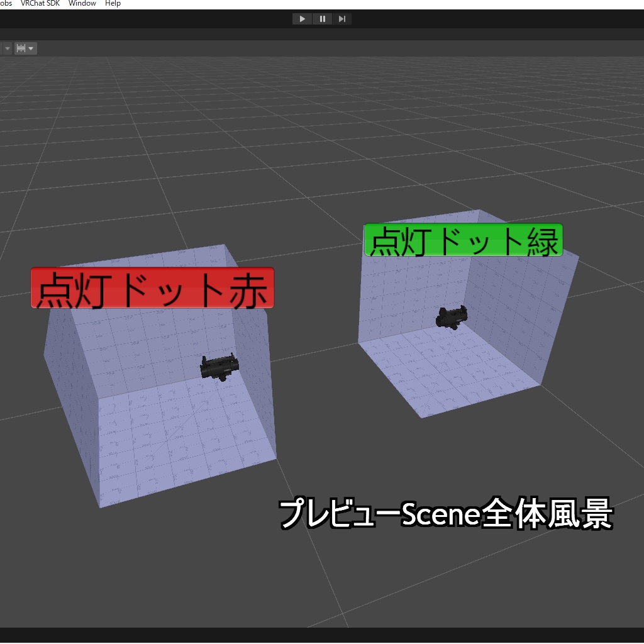Open the grid visibility dropdown arrow
Image resolution: width=644 pixels, height=644 pixels.
[31, 48]
